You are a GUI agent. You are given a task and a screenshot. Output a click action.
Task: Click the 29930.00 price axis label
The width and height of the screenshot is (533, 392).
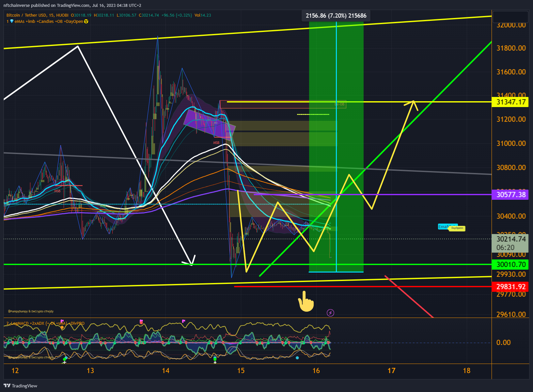[511, 274]
